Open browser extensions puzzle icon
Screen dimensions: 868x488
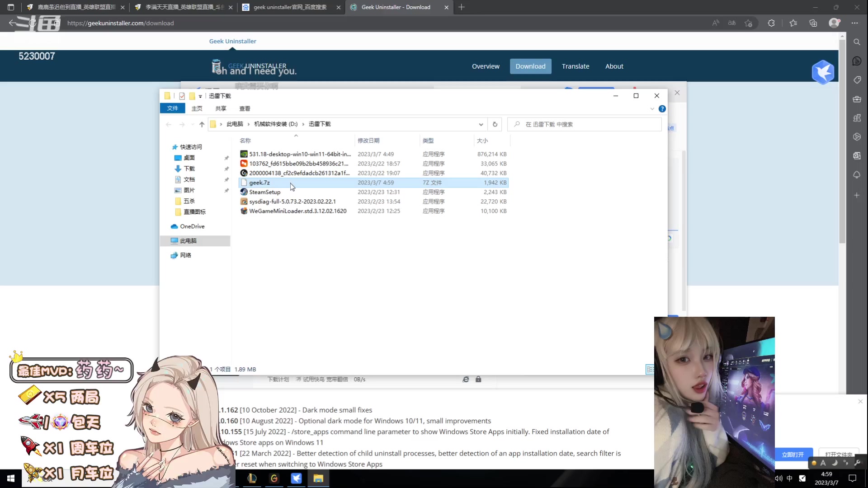point(771,23)
